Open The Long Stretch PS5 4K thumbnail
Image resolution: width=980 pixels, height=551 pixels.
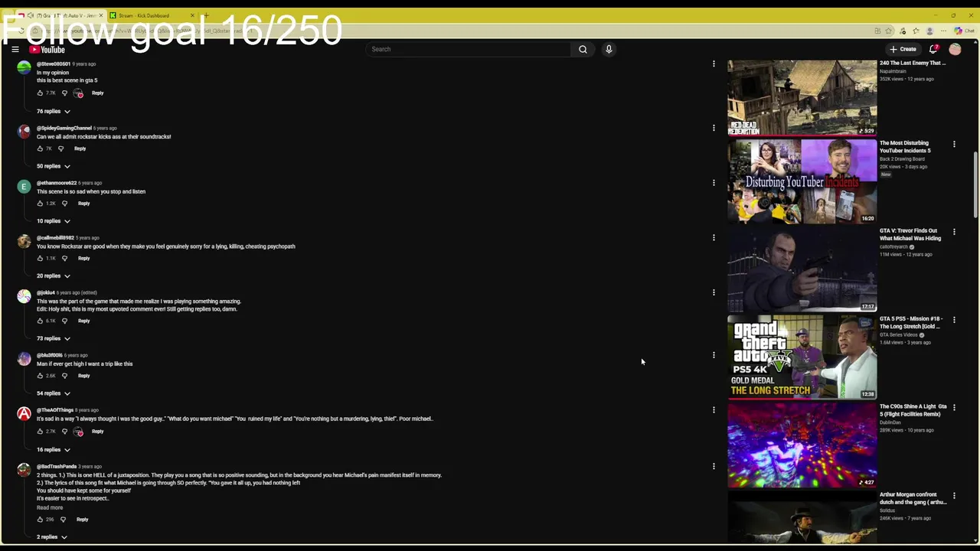pos(802,357)
